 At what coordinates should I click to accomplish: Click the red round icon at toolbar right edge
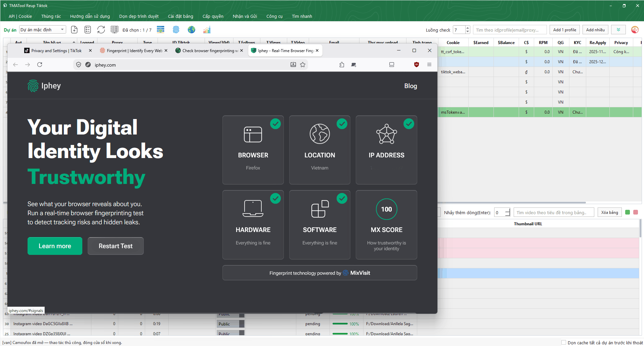pos(635,30)
